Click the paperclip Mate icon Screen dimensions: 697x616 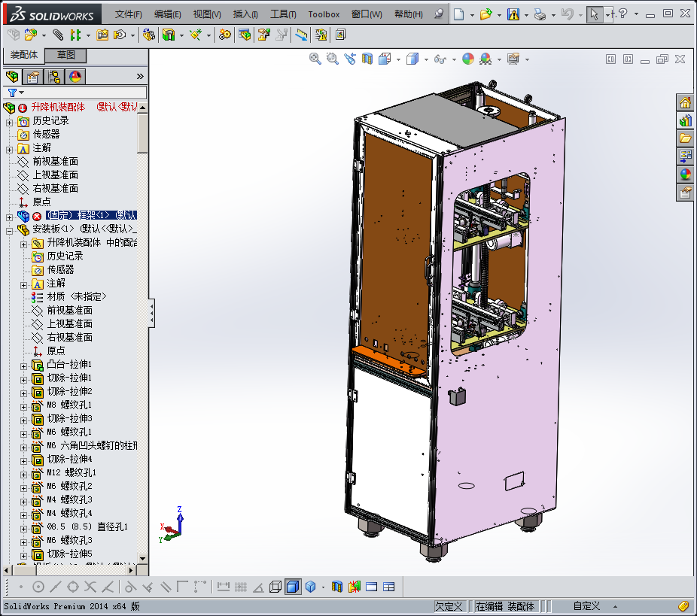click(x=58, y=35)
